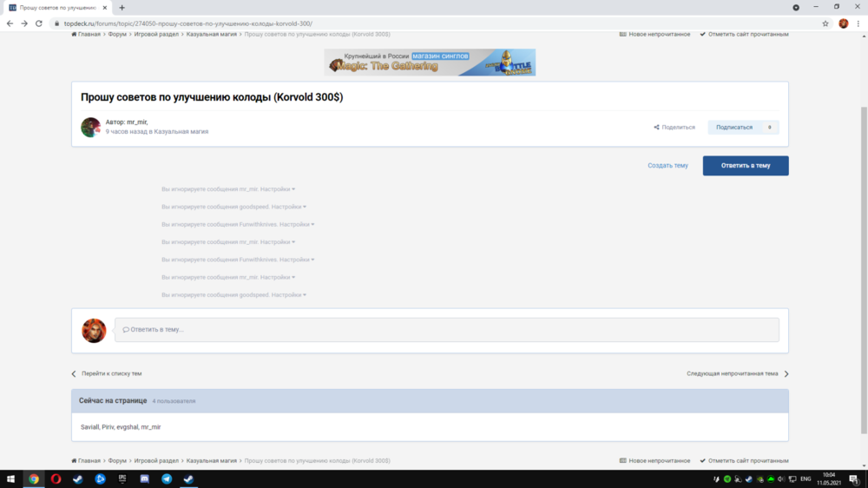This screenshot has width=868, height=488.
Task: Click the Opera icon in the taskbar
Action: 56,478
